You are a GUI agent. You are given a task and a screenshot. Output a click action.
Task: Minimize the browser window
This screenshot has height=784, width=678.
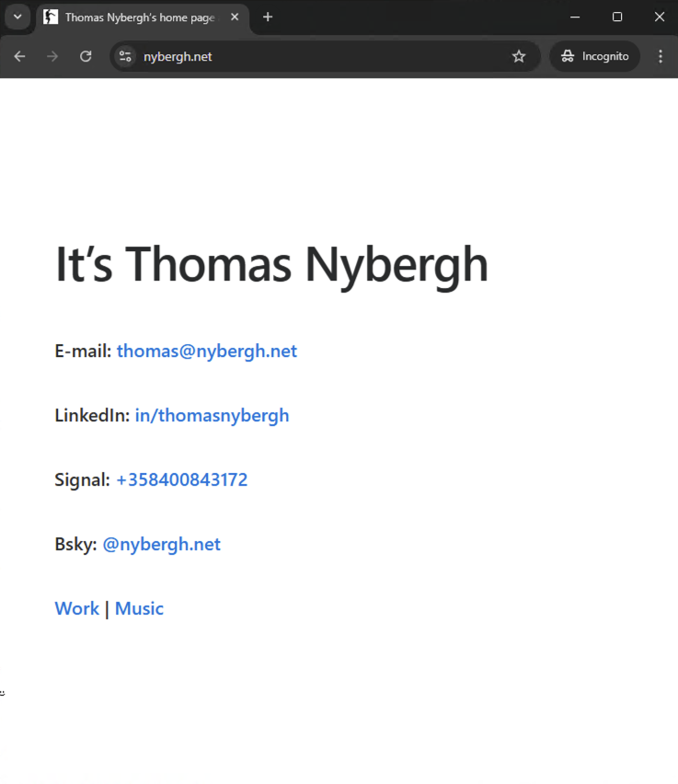click(575, 17)
